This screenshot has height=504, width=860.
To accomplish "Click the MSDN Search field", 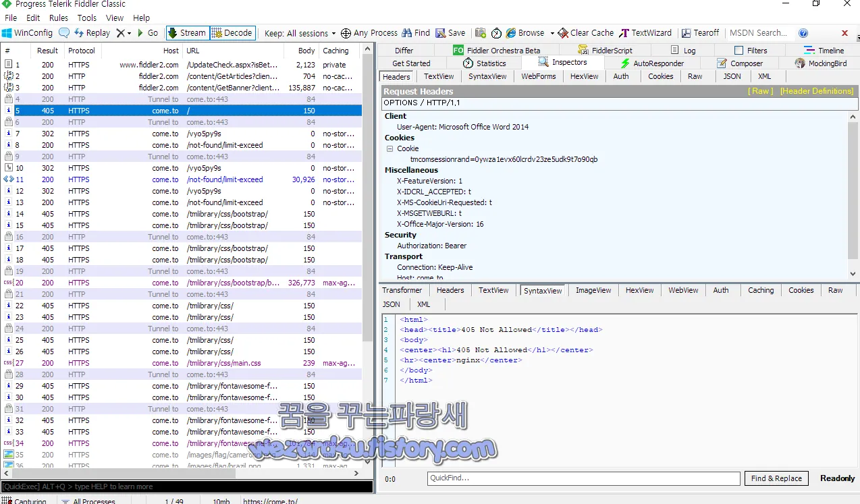I will [x=758, y=32].
